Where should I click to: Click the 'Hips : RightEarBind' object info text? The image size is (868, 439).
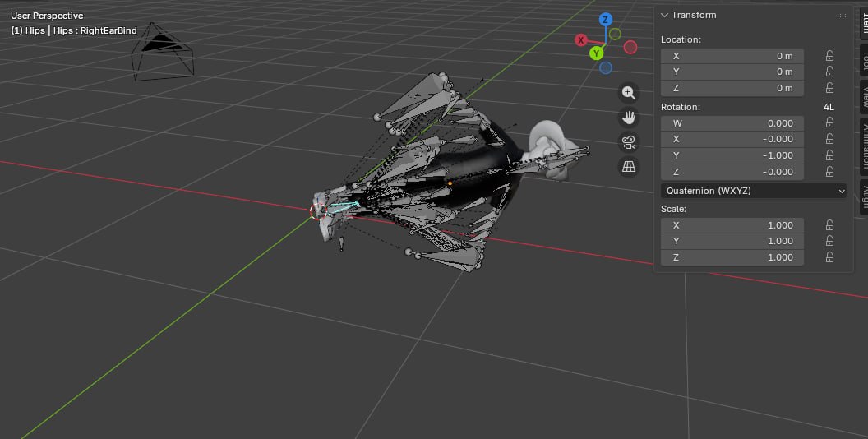coord(95,30)
